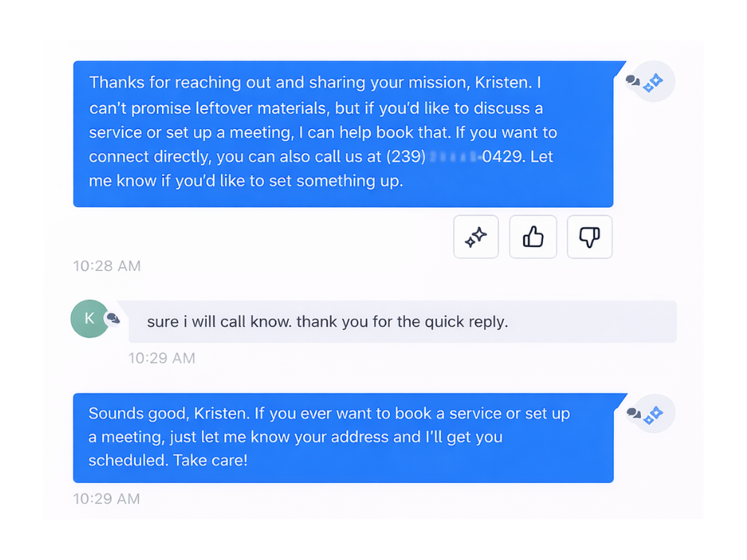Click the 10:28 AM timestamp
This screenshot has width=747, height=560.
pos(107,266)
